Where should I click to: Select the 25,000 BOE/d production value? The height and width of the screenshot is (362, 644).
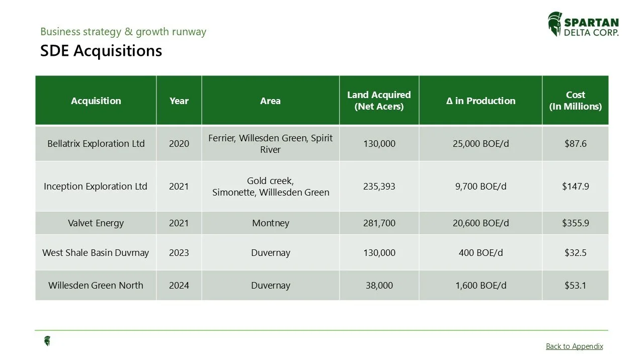tap(480, 143)
